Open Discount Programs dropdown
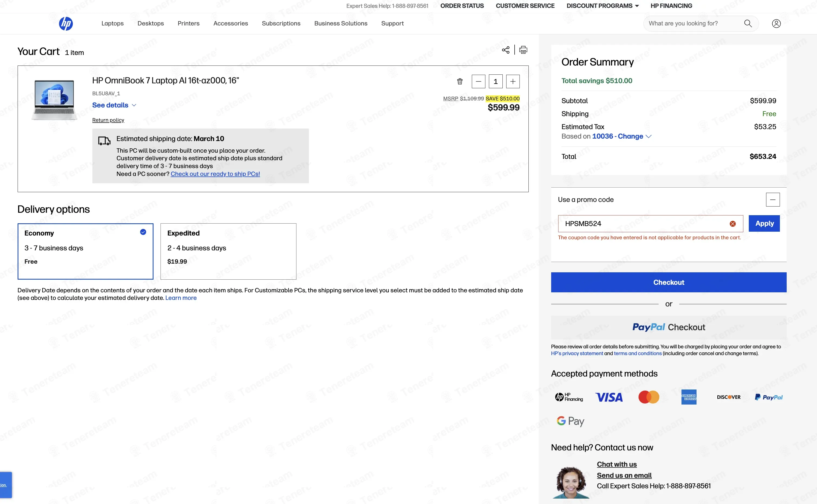This screenshot has width=817, height=504. pos(602,6)
